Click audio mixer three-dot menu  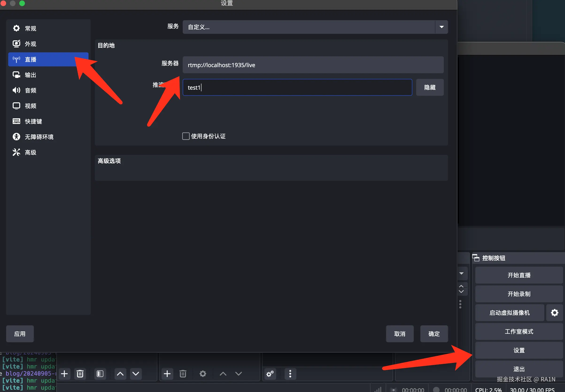coord(290,374)
